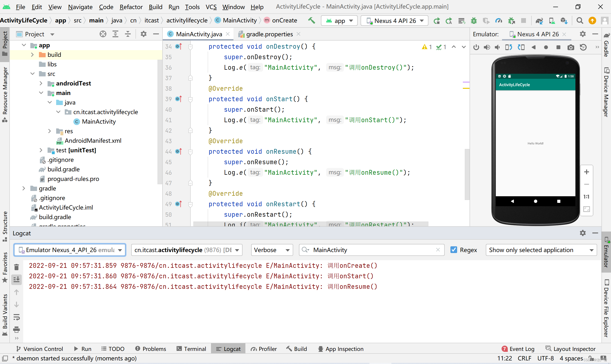Open the Event Log

(x=518, y=348)
